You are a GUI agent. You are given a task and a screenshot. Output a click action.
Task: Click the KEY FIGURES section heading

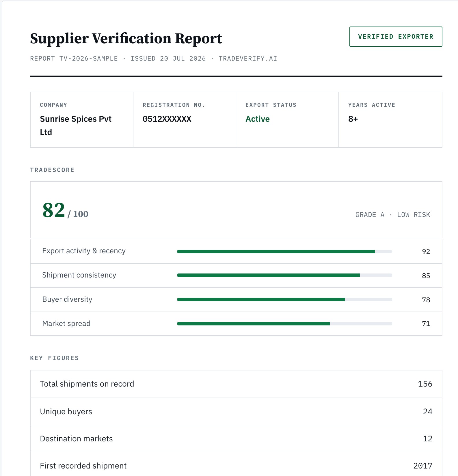pyautogui.click(x=55, y=358)
